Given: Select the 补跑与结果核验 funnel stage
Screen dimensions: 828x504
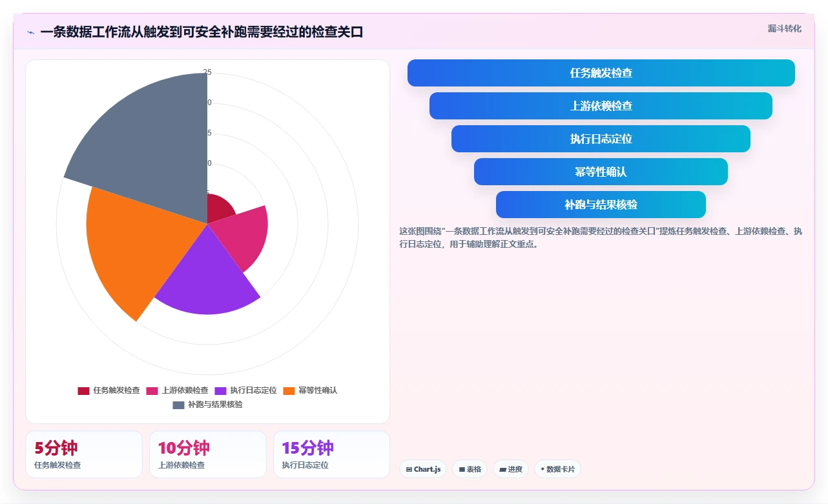Looking at the screenshot, I should click(601, 205).
